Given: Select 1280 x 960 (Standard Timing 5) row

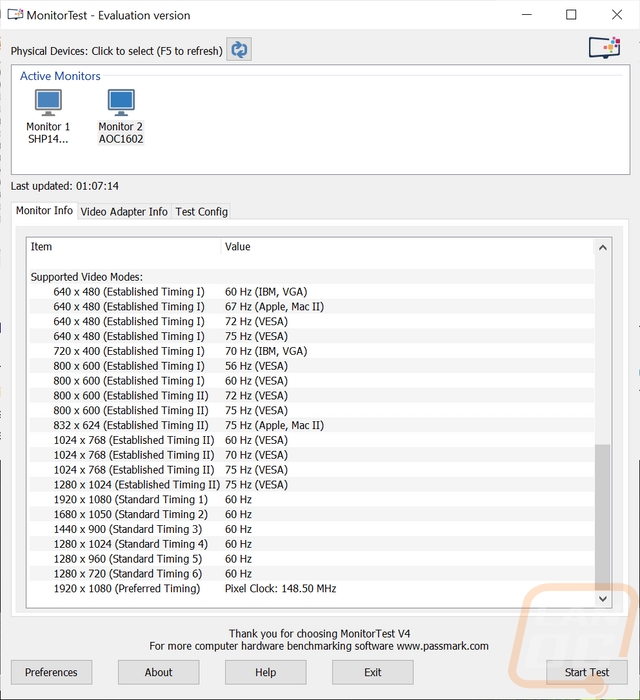Looking at the screenshot, I should click(x=312, y=558).
